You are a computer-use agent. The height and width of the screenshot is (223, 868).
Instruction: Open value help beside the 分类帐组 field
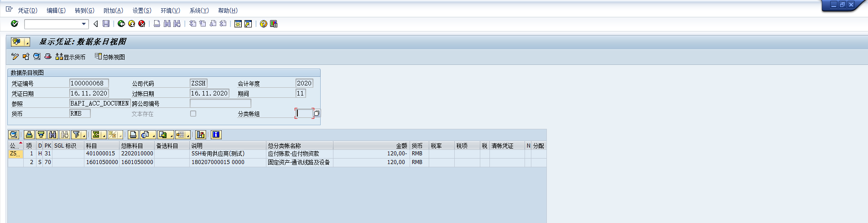tap(317, 113)
